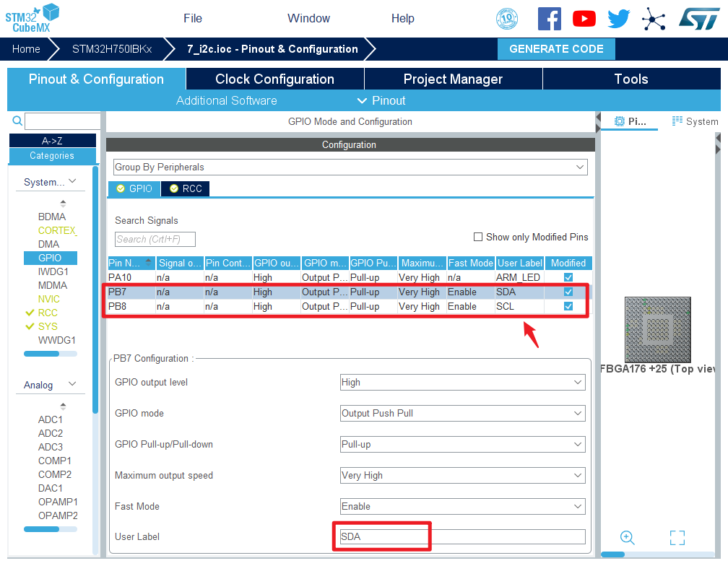
Task: Open the GPIO mode dropdown
Action: click(462, 414)
